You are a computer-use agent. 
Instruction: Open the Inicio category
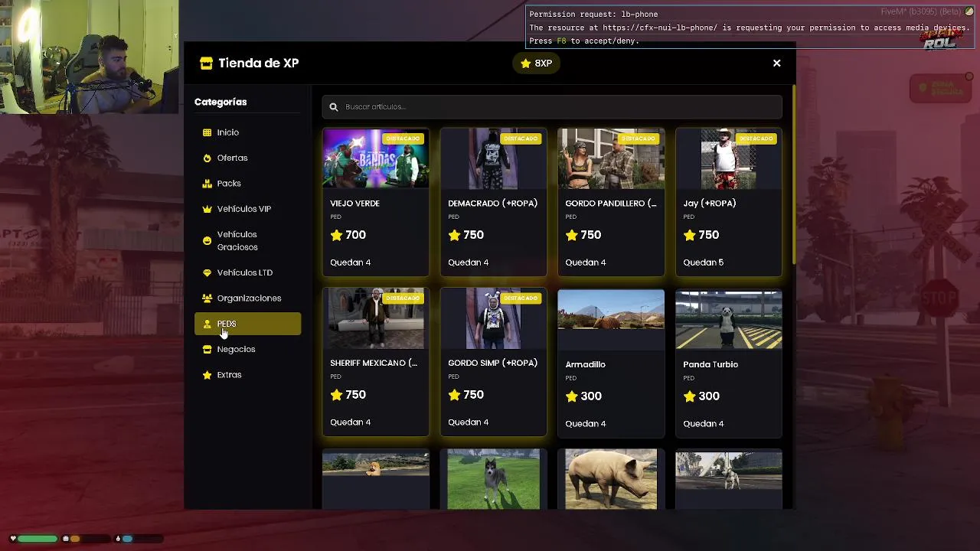[247, 132]
